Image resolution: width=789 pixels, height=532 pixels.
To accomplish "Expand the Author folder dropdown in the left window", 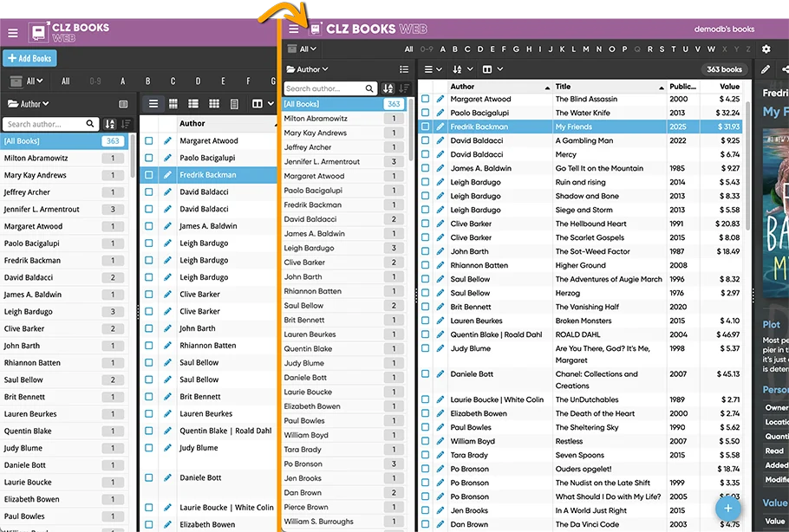I will [x=29, y=104].
